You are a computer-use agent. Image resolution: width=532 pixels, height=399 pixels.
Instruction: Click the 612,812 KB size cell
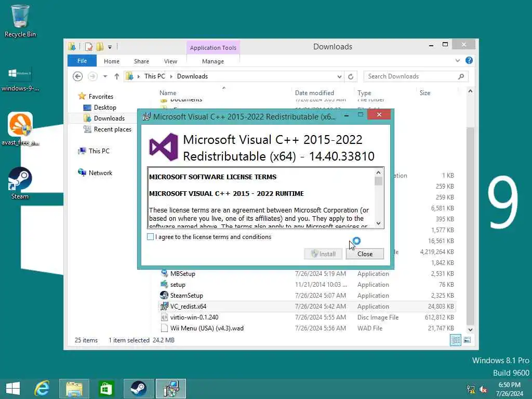pos(439,317)
